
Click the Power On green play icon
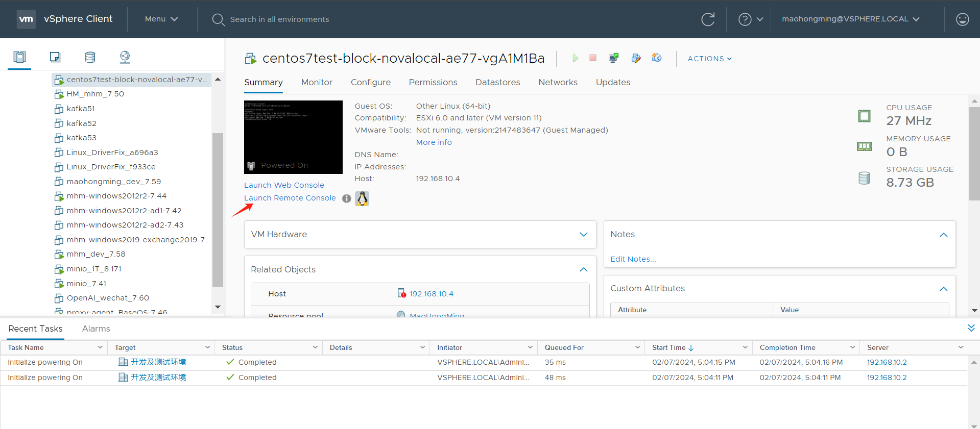[x=575, y=58]
